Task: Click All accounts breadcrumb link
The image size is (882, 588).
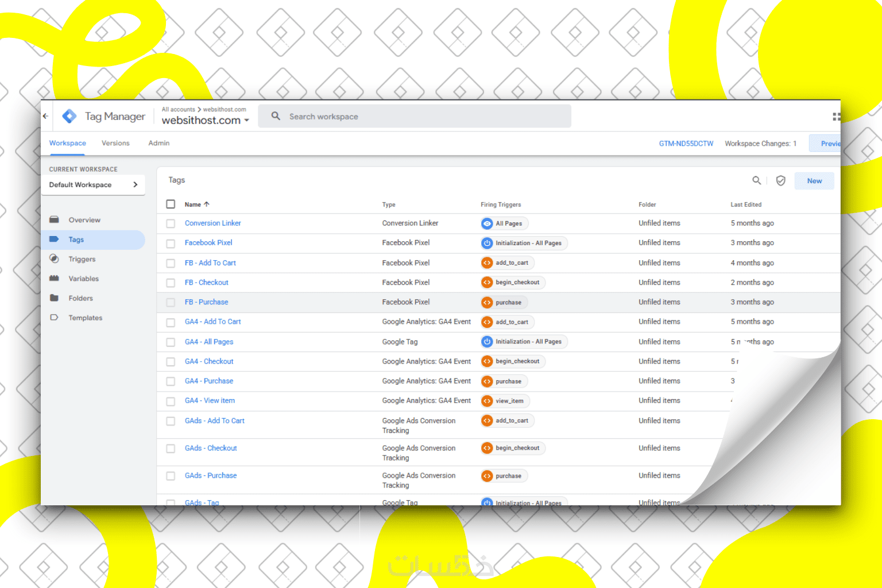Action: click(x=179, y=109)
